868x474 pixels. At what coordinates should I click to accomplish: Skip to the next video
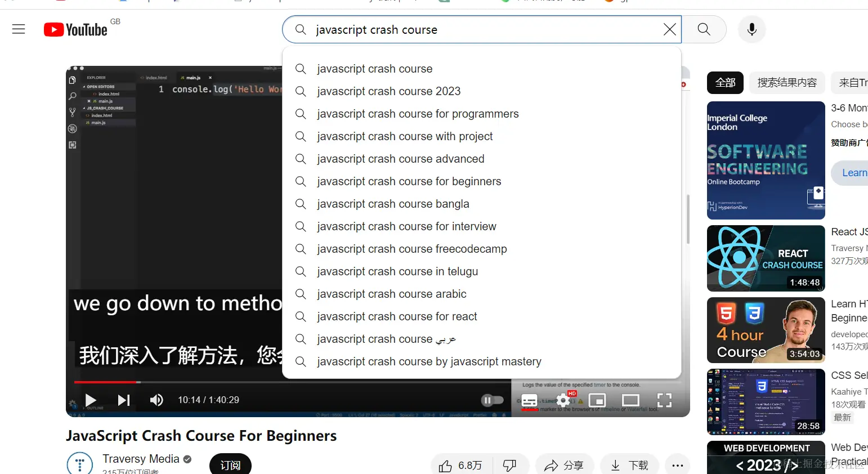tap(124, 400)
